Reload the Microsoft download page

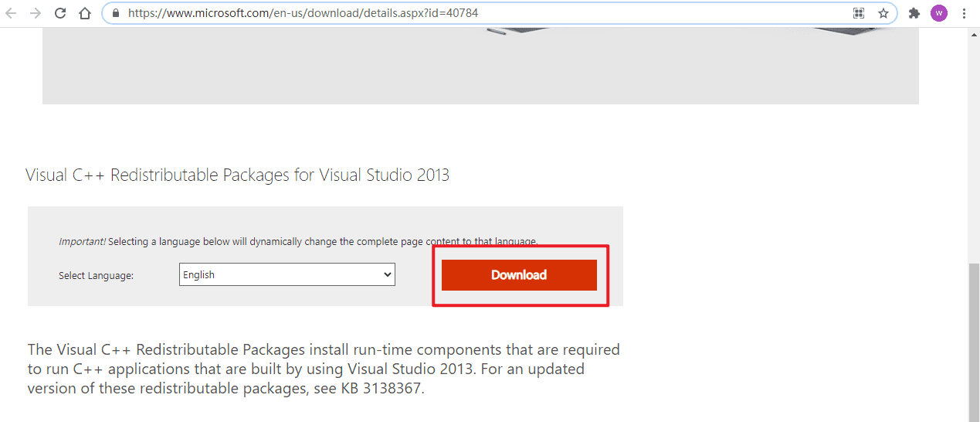(x=60, y=13)
